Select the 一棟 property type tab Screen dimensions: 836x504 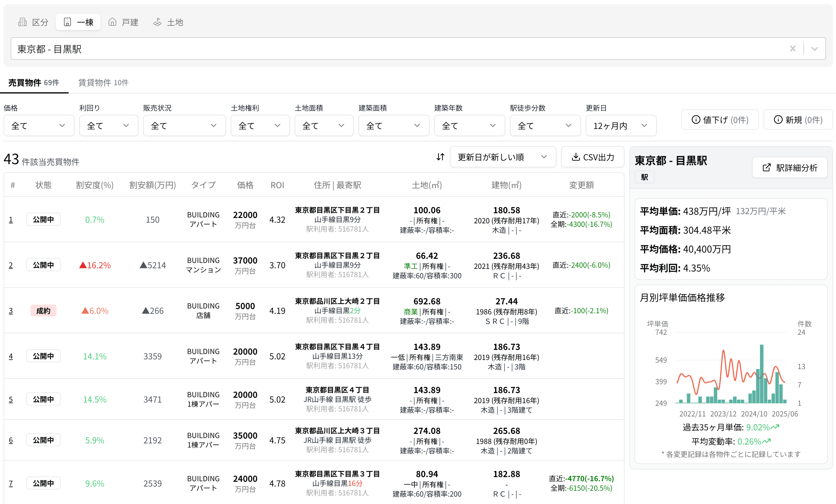78,22
